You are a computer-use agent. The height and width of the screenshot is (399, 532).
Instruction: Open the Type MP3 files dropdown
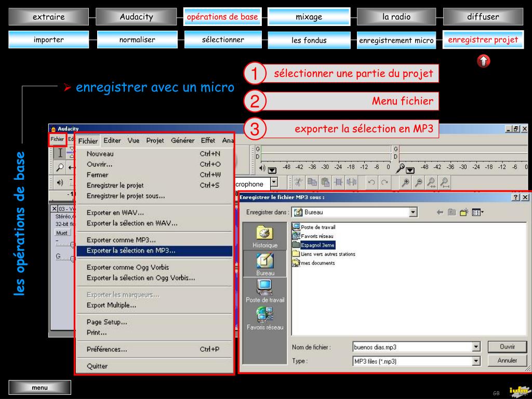point(476,362)
